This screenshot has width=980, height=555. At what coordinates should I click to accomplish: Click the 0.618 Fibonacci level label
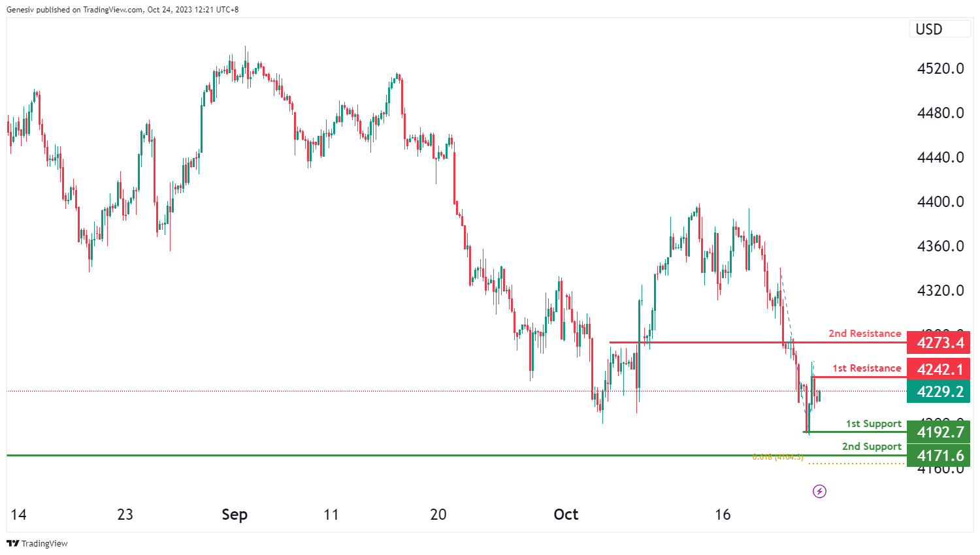pyautogui.click(x=777, y=457)
